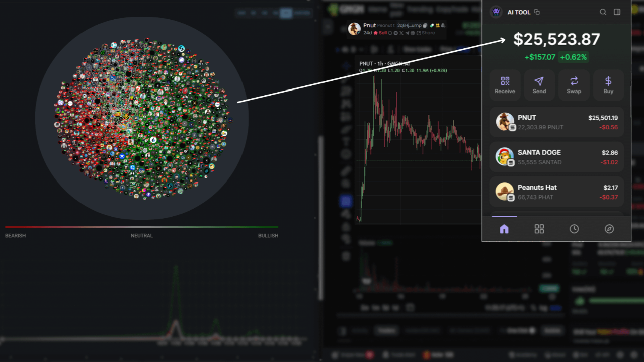
Task: Open the apps grid icon in wallet nav
Action: coord(539,229)
